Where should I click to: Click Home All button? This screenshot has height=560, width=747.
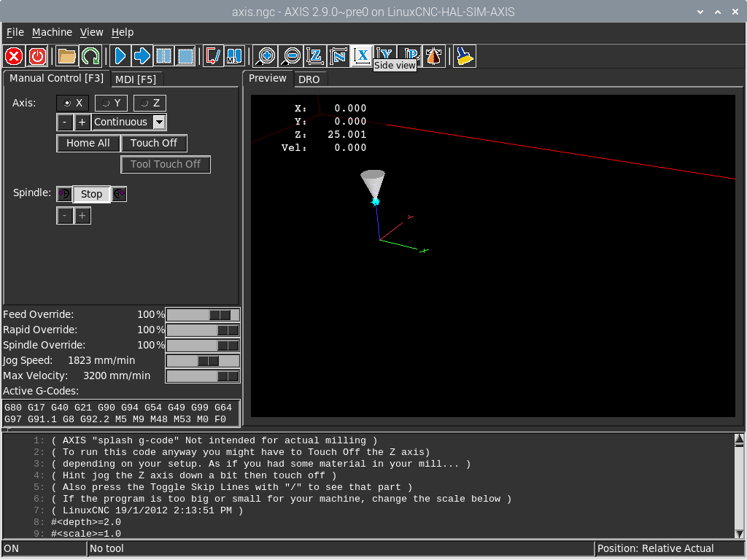[x=88, y=143]
